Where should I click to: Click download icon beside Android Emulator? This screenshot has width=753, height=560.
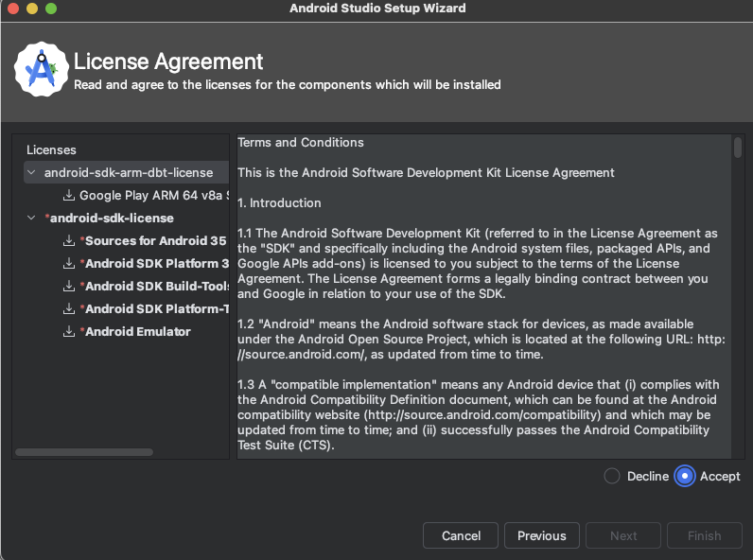[x=69, y=331]
